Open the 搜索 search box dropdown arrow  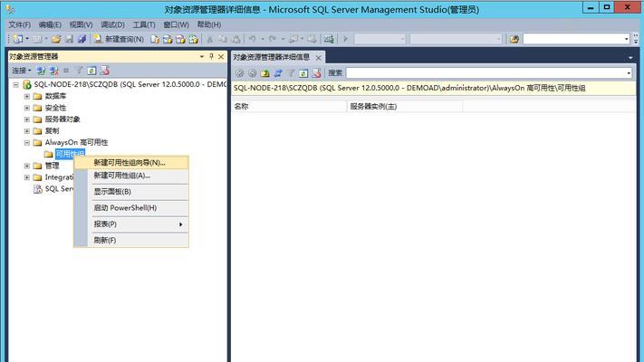click(629, 73)
